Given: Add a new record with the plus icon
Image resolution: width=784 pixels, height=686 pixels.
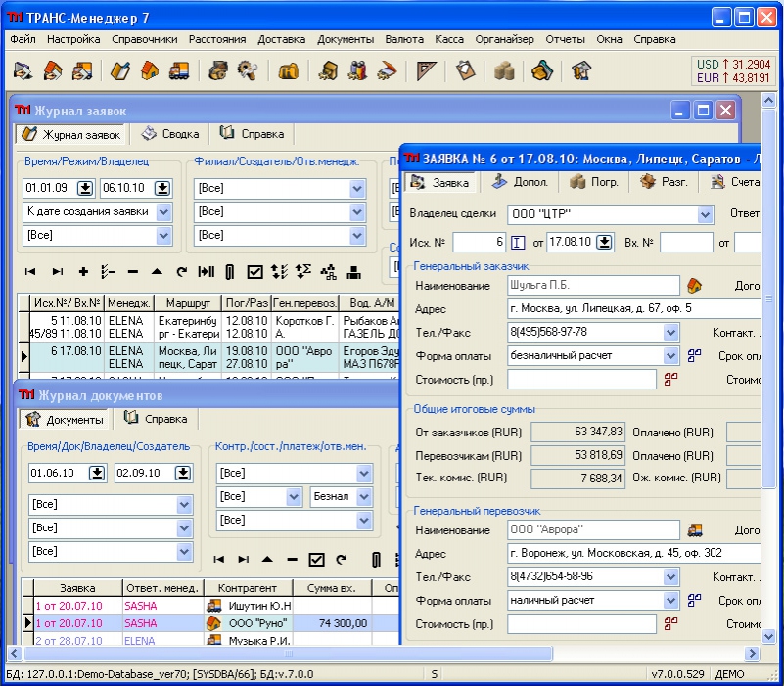Looking at the screenshot, I should (x=83, y=271).
